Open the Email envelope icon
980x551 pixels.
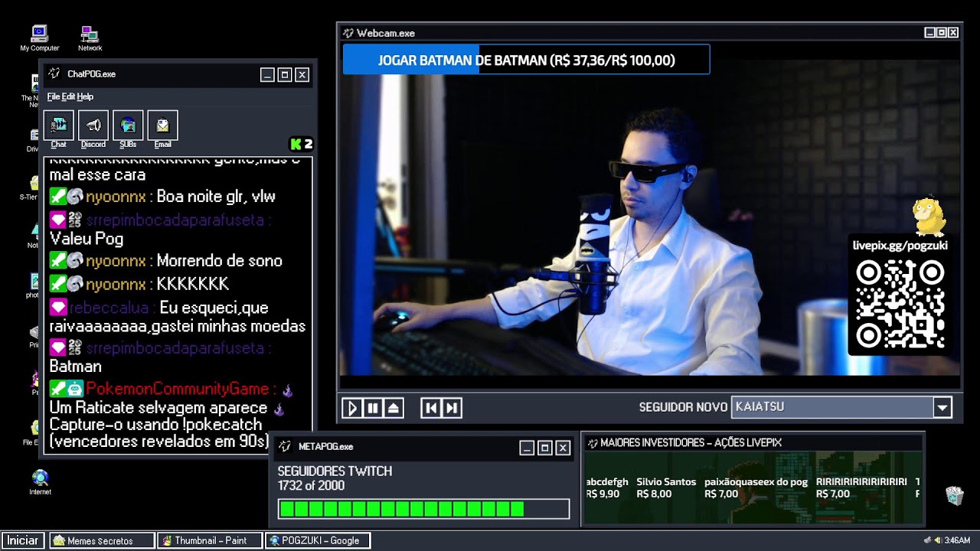coord(162,126)
